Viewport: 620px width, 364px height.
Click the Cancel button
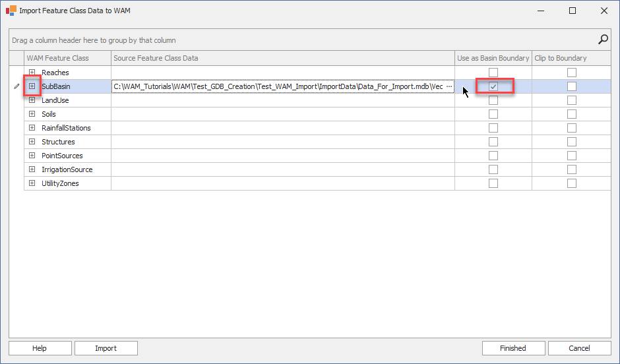coord(579,348)
